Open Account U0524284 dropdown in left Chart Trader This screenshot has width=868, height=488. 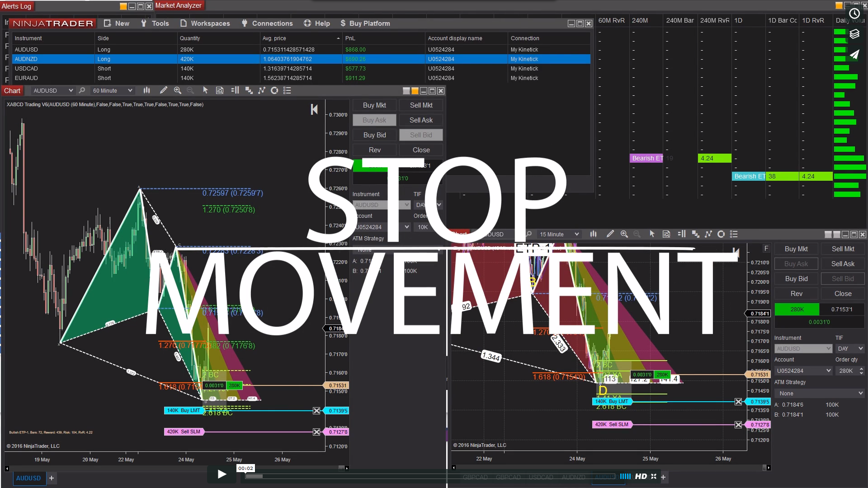click(x=382, y=227)
